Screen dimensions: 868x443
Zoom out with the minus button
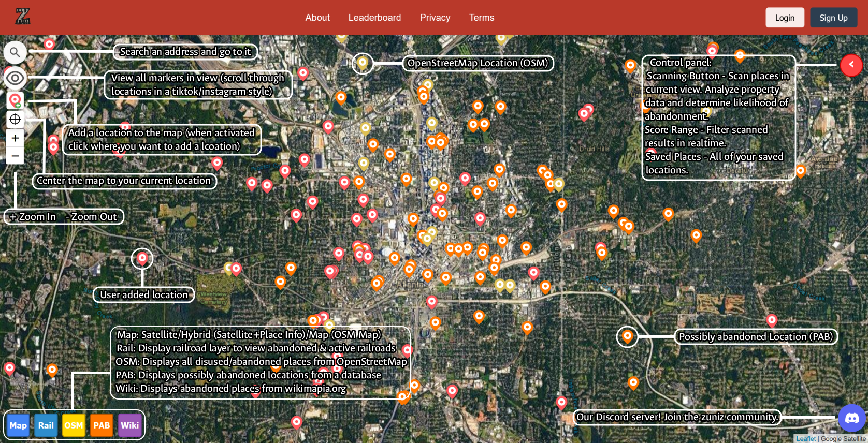(15, 156)
